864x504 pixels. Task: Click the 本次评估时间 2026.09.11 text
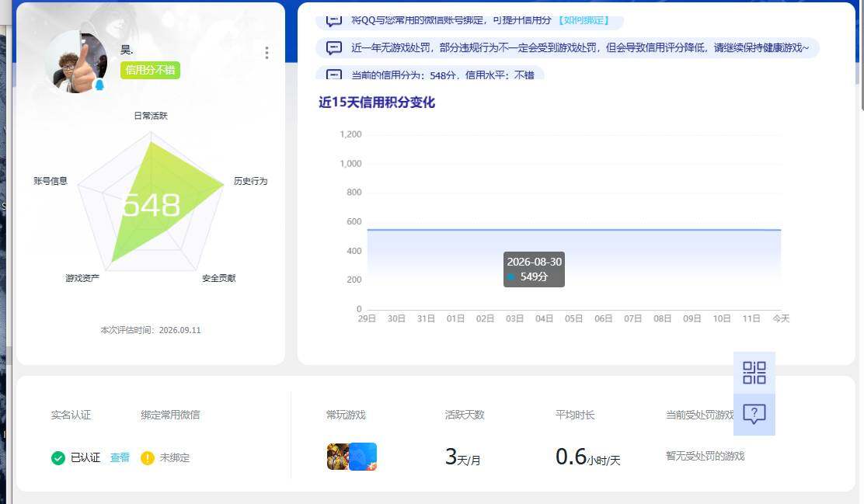[x=151, y=330]
